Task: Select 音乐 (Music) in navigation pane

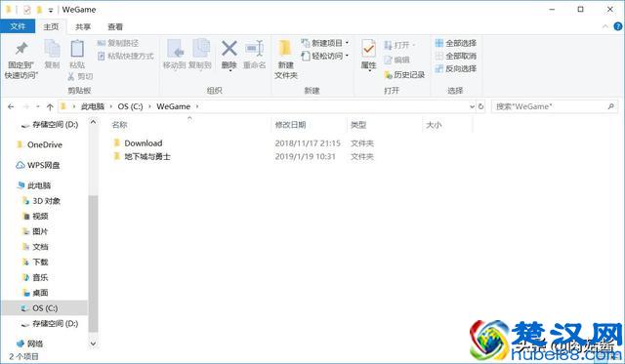Action: click(40, 277)
